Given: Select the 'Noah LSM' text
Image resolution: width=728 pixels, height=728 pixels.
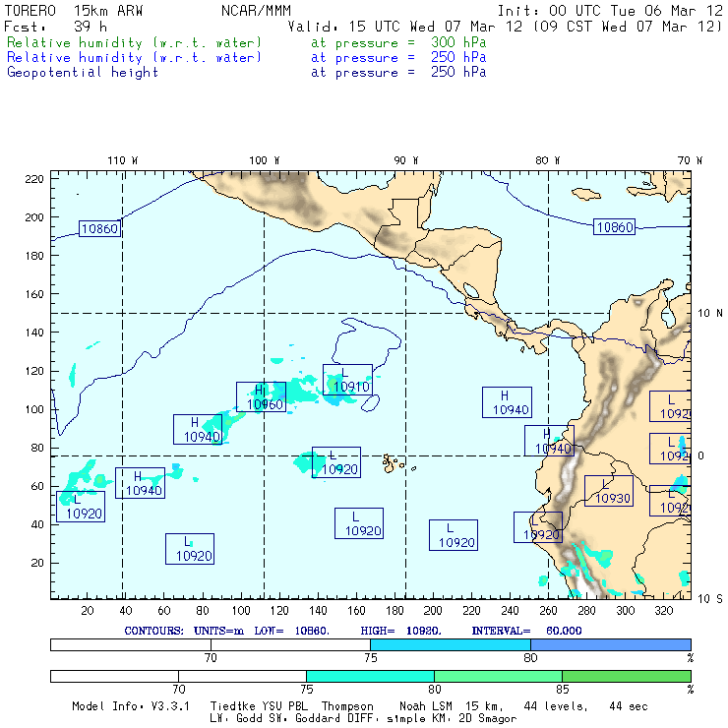Looking at the screenshot, I should [426, 706].
